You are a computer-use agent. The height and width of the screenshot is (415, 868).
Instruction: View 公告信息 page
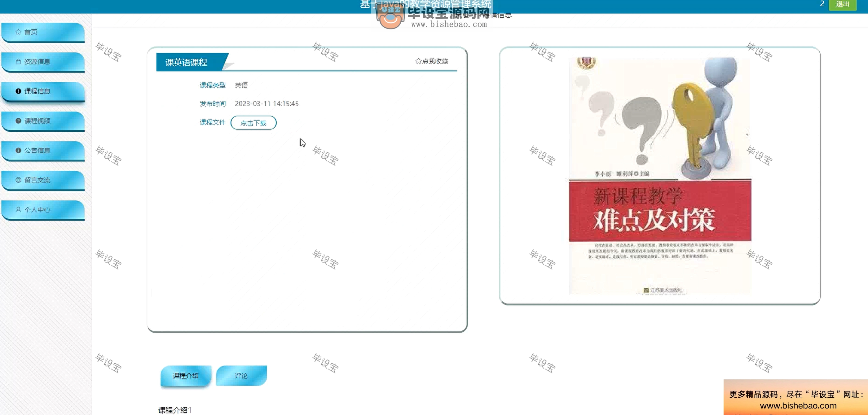coord(43,151)
